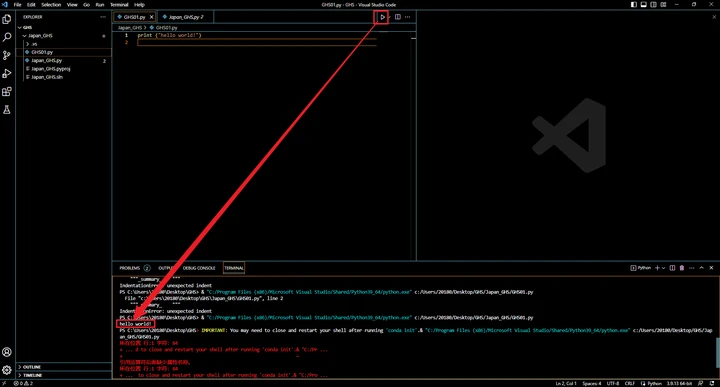This screenshot has height=387, width=720.
Task: Open launch profile dropdown beside new terminal
Action: (x=664, y=268)
